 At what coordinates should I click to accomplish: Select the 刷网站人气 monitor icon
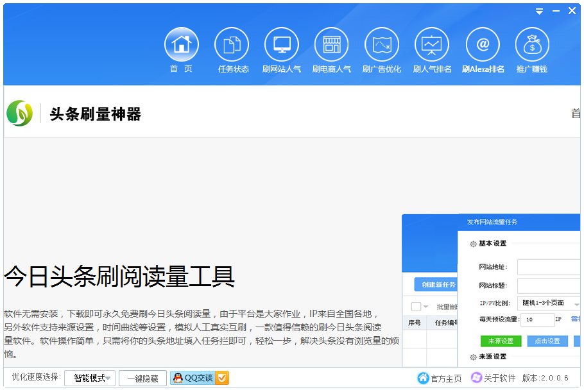coord(282,44)
